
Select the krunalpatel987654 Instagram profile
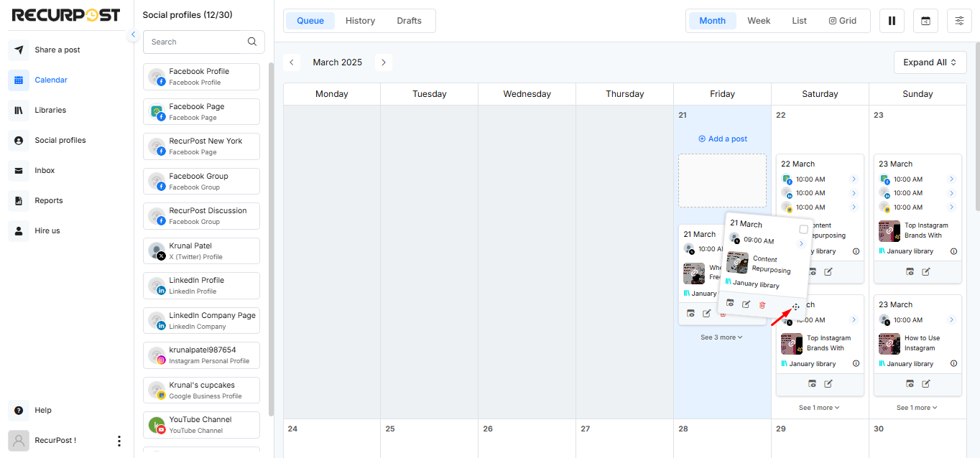point(201,355)
